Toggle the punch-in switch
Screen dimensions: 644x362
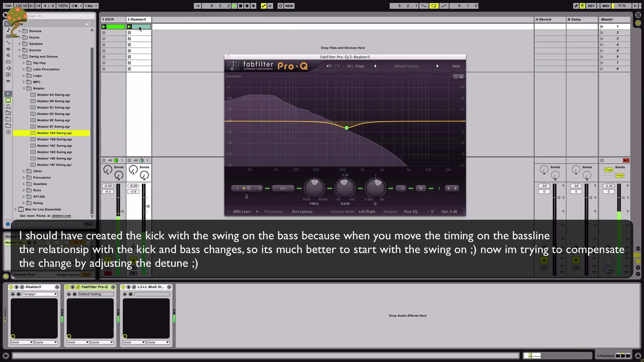coord(424,6)
